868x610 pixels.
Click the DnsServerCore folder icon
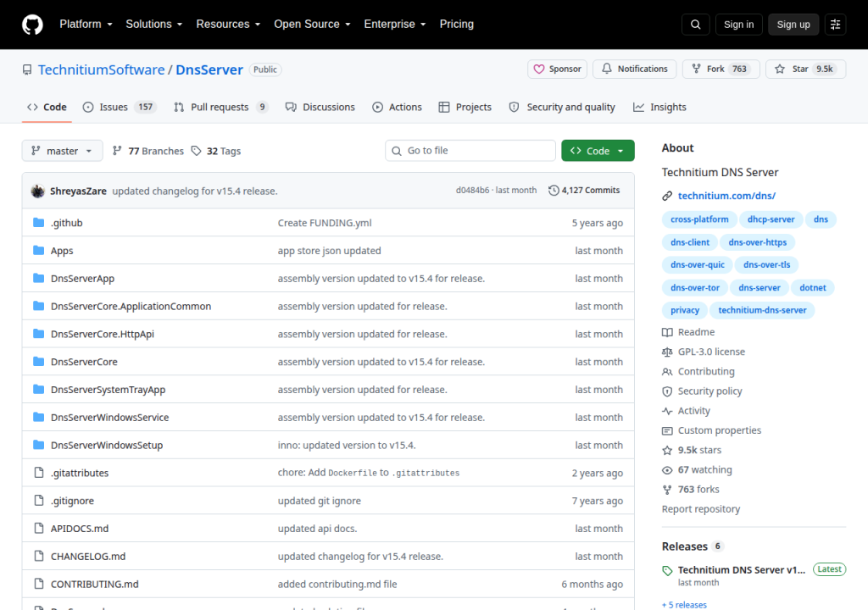[38, 362]
